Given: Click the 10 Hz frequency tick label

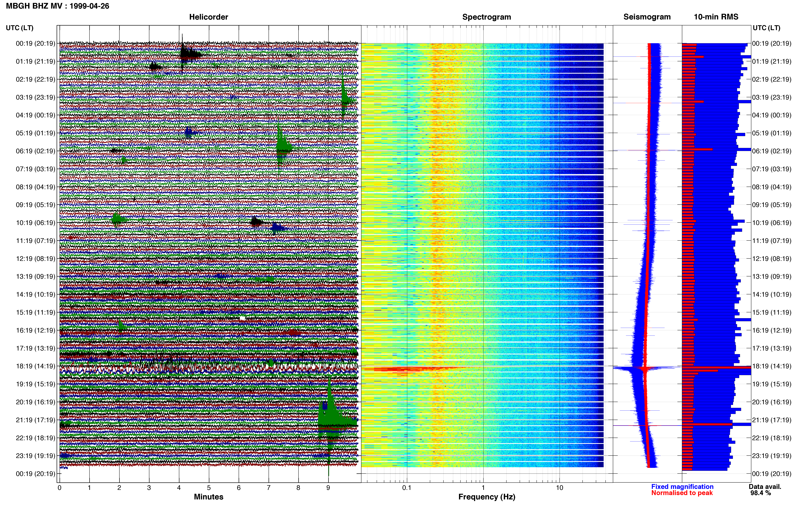Looking at the screenshot, I should pyautogui.click(x=559, y=487).
